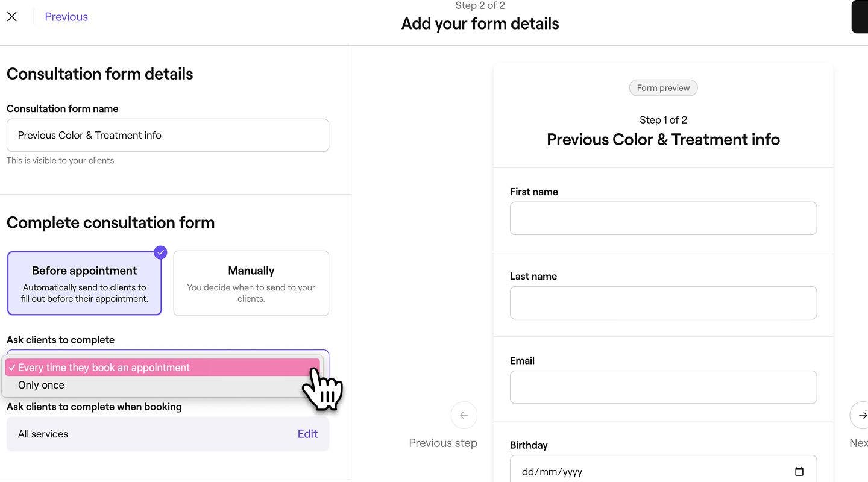Click the Consultation form name field
The width and height of the screenshot is (868, 482).
[x=168, y=135]
